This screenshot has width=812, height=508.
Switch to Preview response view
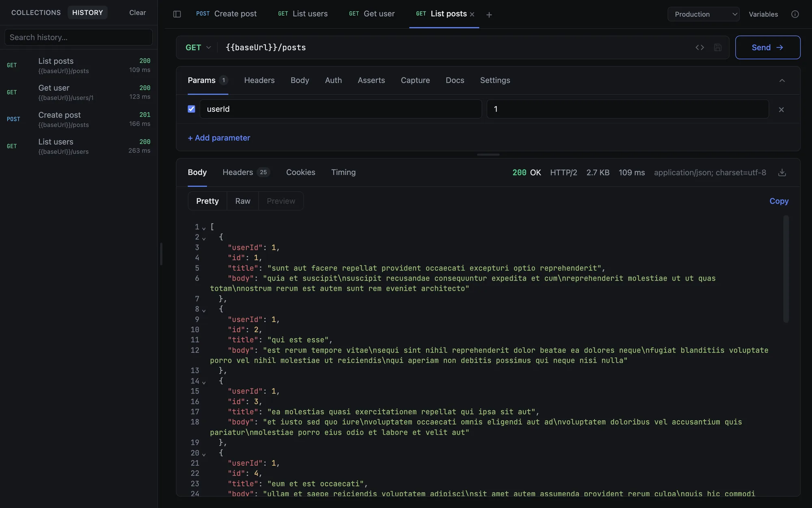(x=281, y=201)
